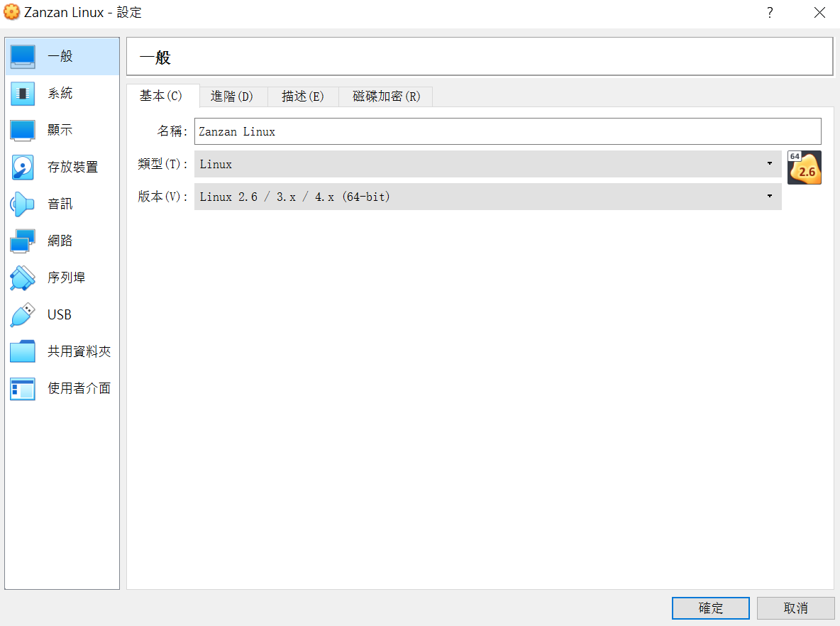Select the 使用者介面 text label in sidebar
The width and height of the screenshot is (840, 626).
79,388
